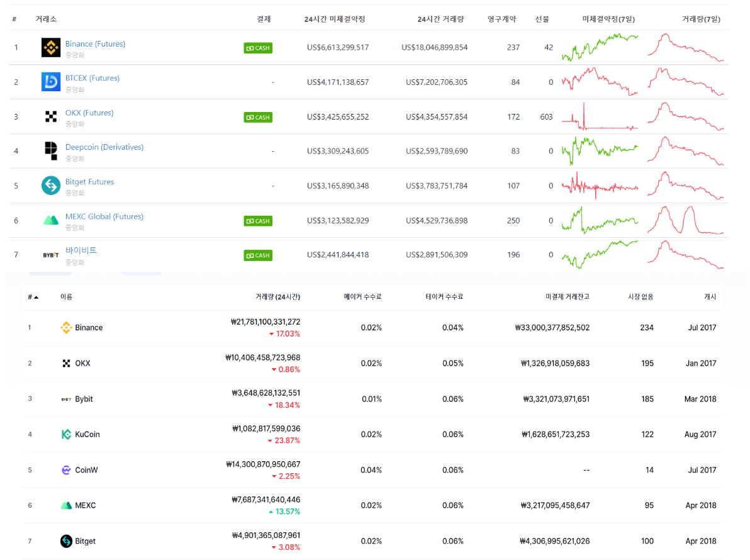Sort by 결제 column header
This screenshot has height=560, width=750.
tap(264, 19)
